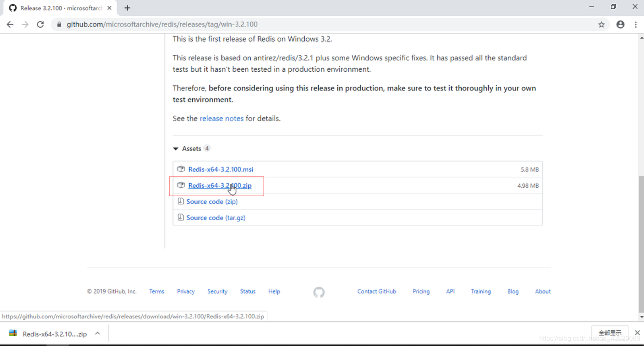Click the GitHub favicon on the tab

pos(13,8)
